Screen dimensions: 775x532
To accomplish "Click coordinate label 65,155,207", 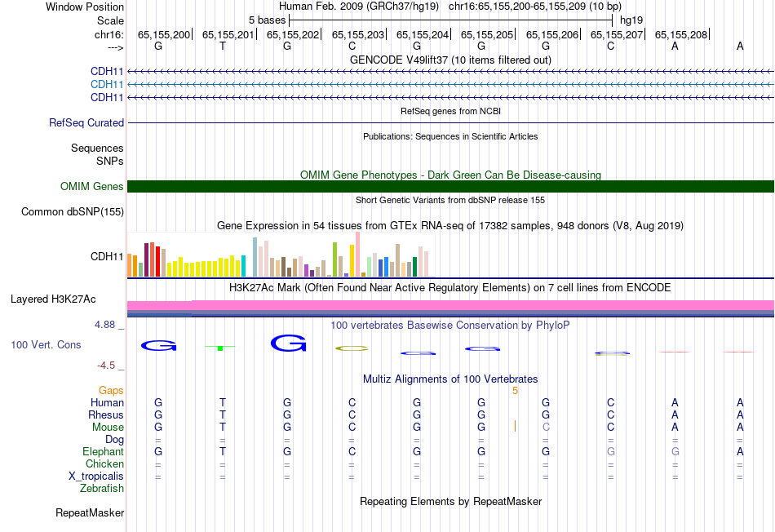I will (617, 34).
